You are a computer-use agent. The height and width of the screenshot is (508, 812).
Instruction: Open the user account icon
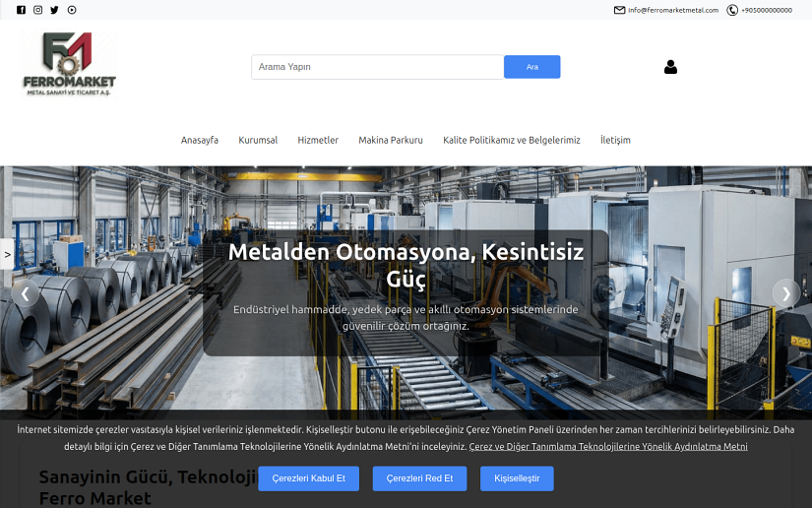670,67
